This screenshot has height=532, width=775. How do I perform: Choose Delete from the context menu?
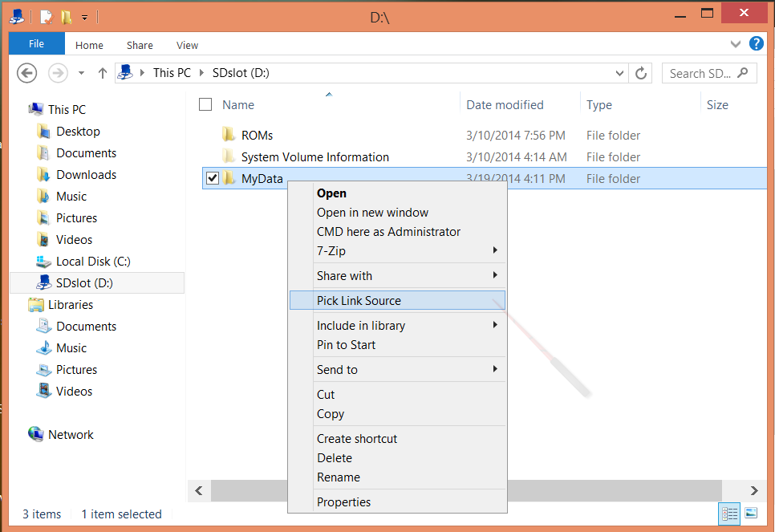tap(397, 458)
